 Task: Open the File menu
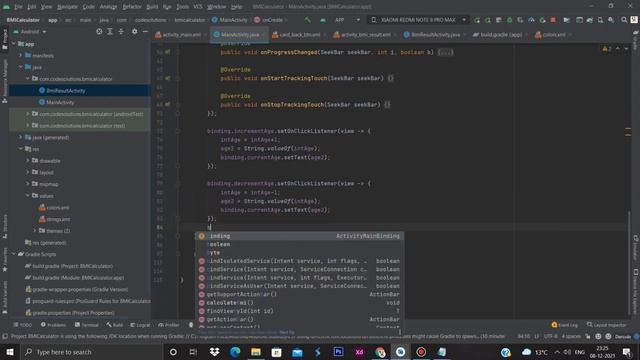pos(18,7)
